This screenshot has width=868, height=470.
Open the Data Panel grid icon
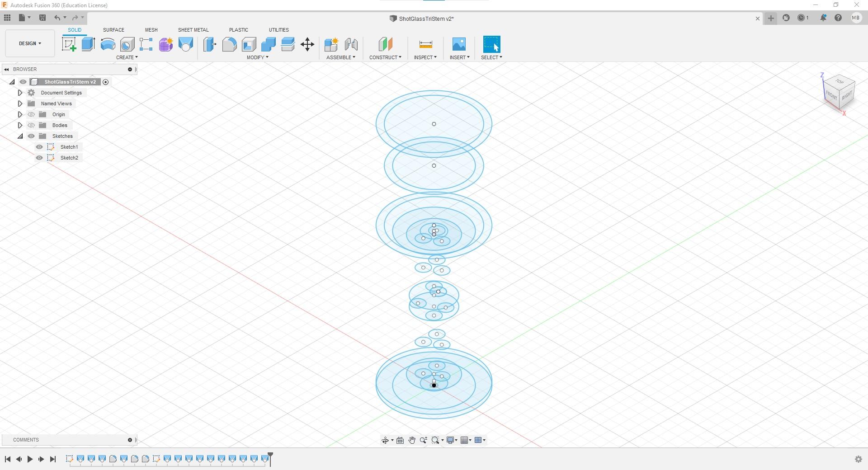(x=7, y=18)
